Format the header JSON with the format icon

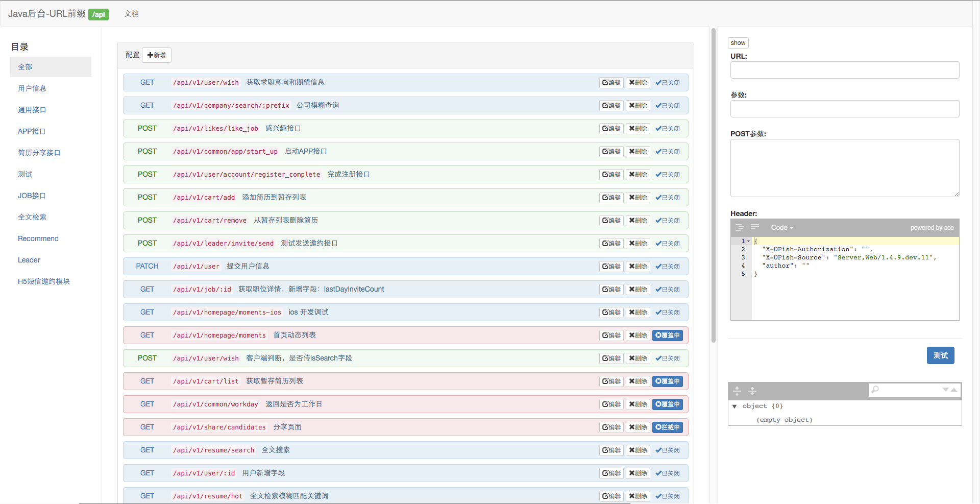pyautogui.click(x=739, y=228)
